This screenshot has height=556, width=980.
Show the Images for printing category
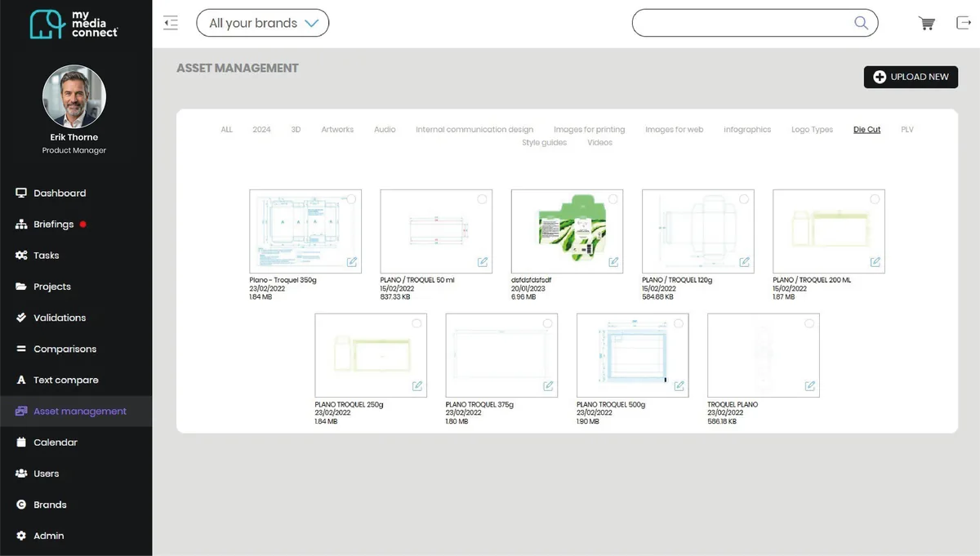click(589, 130)
